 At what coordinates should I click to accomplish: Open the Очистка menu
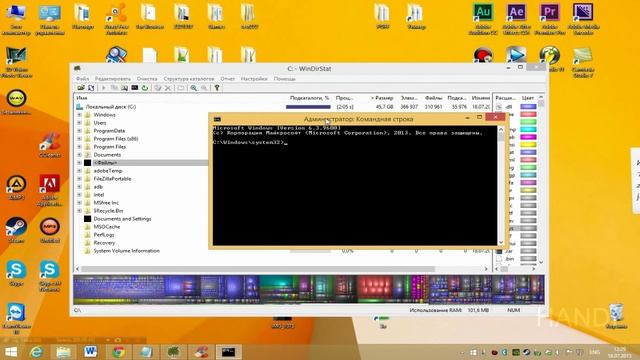point(147,78)
